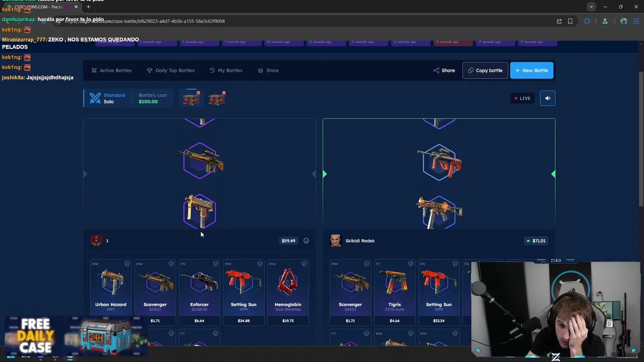Click the Standard Solo crossed-swords icon
Viewport: 644px width, 362px height.
point(95,98)
